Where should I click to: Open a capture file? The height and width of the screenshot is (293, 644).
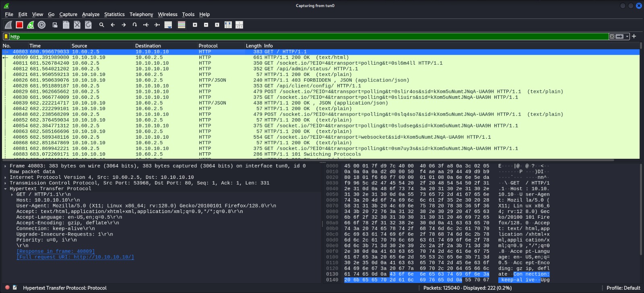(55, 25)
